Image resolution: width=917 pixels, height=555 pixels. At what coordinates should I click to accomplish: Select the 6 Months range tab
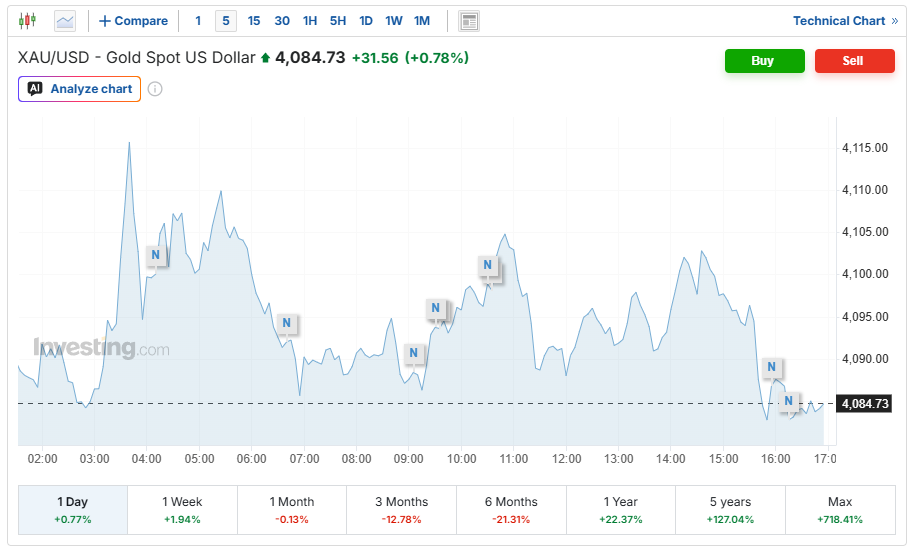[x=511, y=510]
